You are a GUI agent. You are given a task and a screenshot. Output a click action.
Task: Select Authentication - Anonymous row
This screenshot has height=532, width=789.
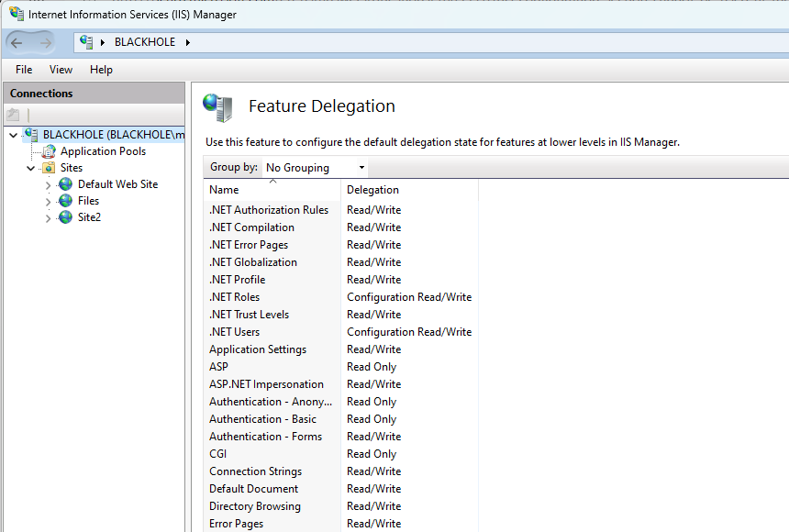pyautogui.click(x=340, y=402)
